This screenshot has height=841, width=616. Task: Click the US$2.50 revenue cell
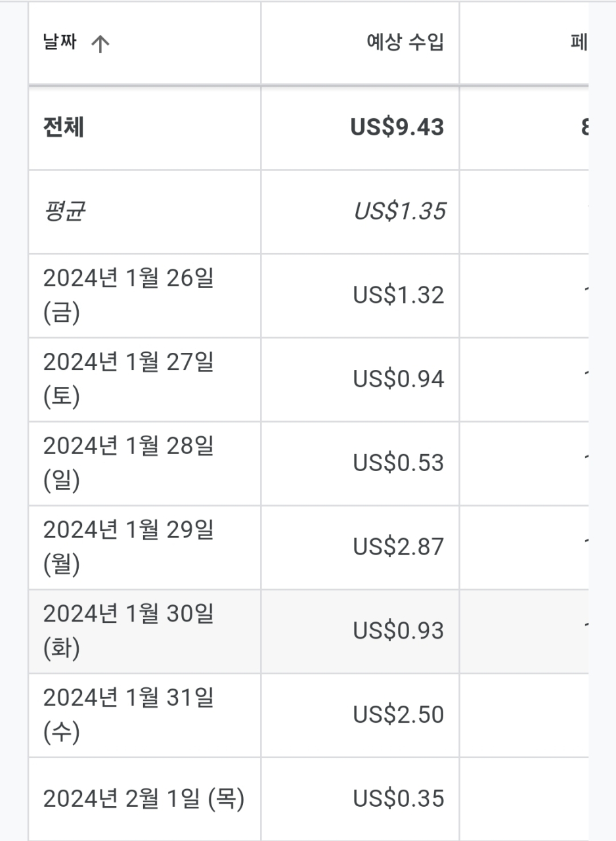point(399,715)
